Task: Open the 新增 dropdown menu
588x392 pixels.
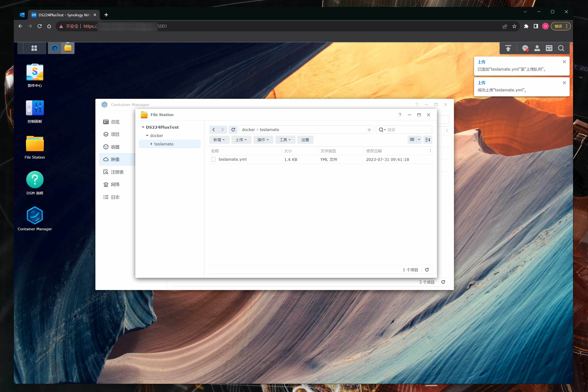Action: [219, 140]
